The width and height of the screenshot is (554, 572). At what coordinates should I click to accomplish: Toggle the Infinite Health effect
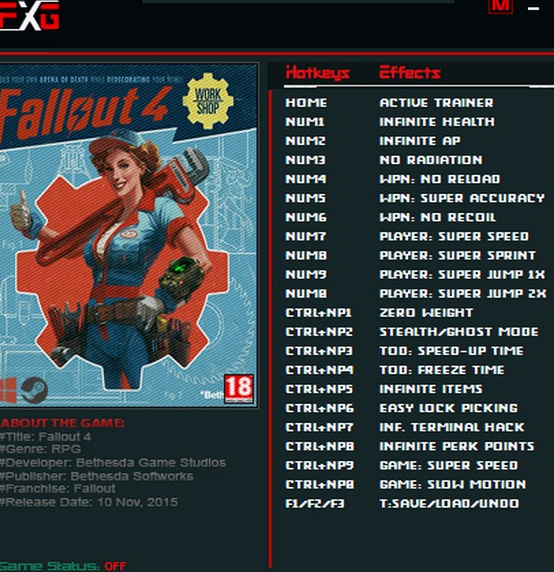point(437,122)
